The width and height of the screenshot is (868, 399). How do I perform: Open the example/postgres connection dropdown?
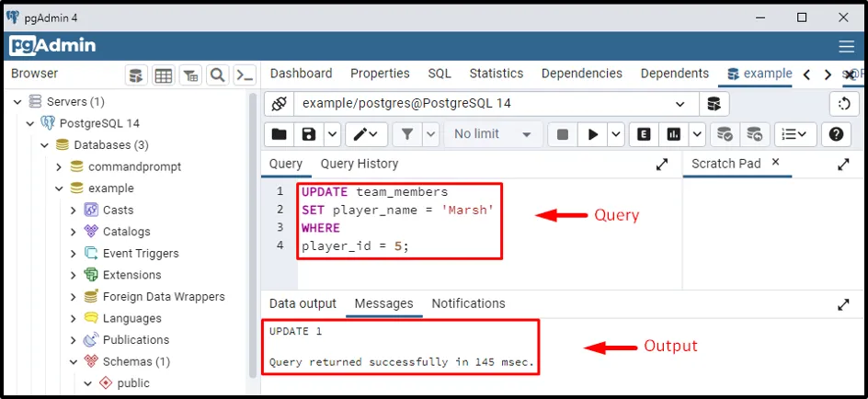click(x=680, y=104)
